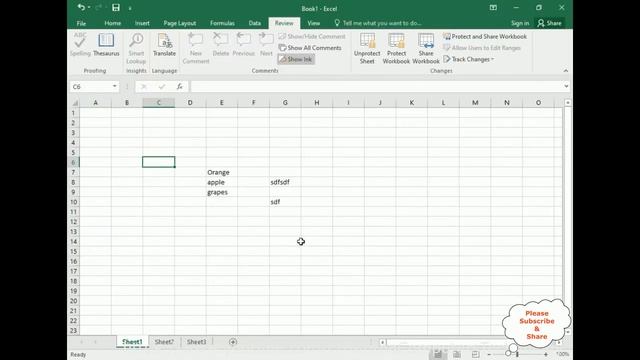Screen dimensions: 640x360
Task: Go to Previous comment
Action: click(x=244, y=44)
